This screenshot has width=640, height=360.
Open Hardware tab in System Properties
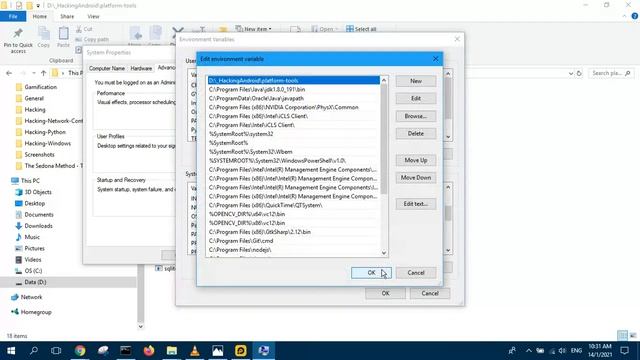click(141, 68)
